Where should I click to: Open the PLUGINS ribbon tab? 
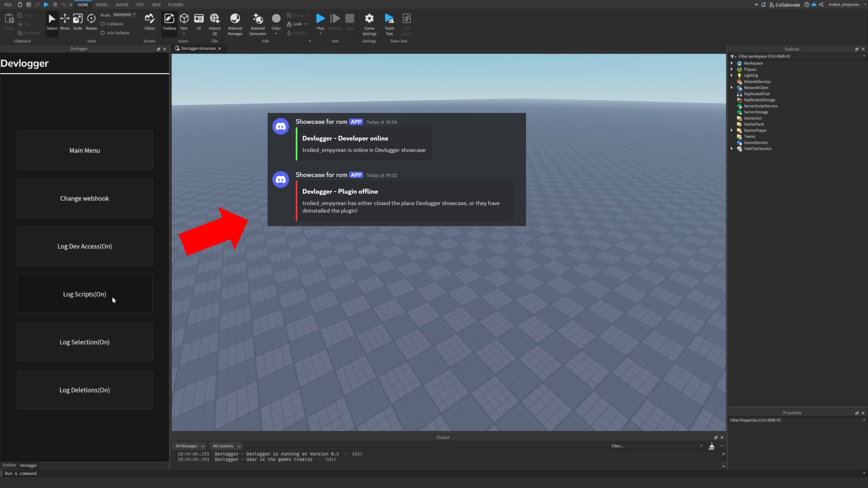[x=175, y=5]
